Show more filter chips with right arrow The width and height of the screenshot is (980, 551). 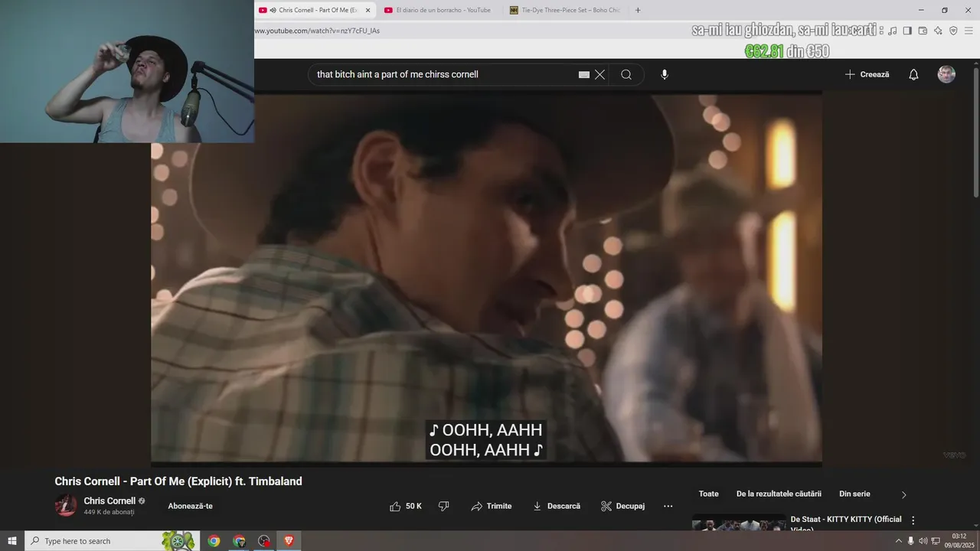pos(903,494)
